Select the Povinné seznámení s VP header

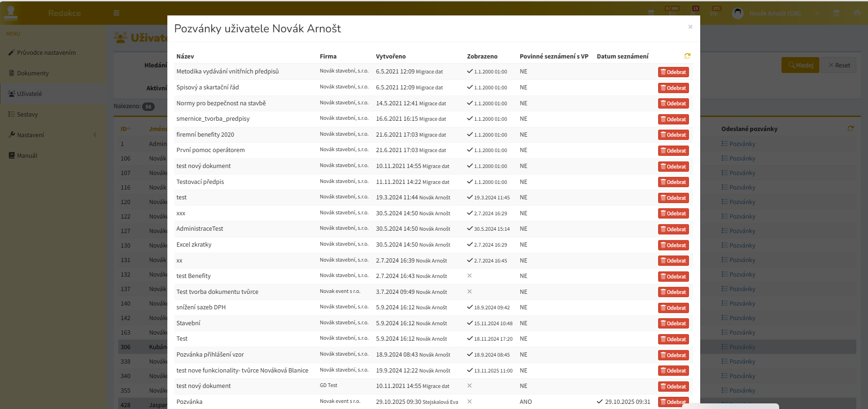pyautogui.click(x=554, y=56)
